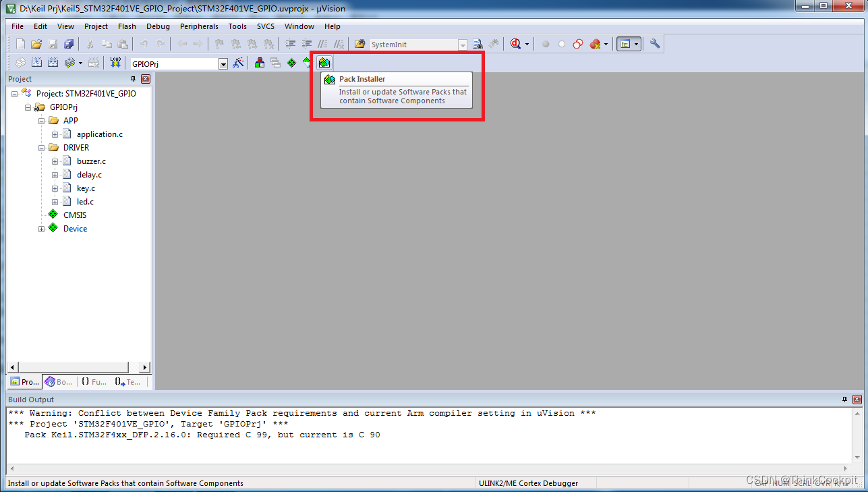
Task: Click the Kill all breakpoints icon
Action: click(x=594, y=44)
